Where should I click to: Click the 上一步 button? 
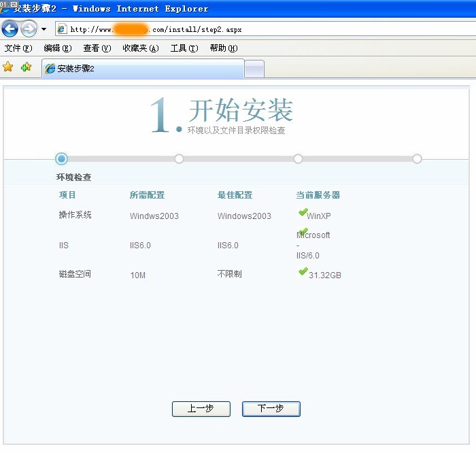201,409
